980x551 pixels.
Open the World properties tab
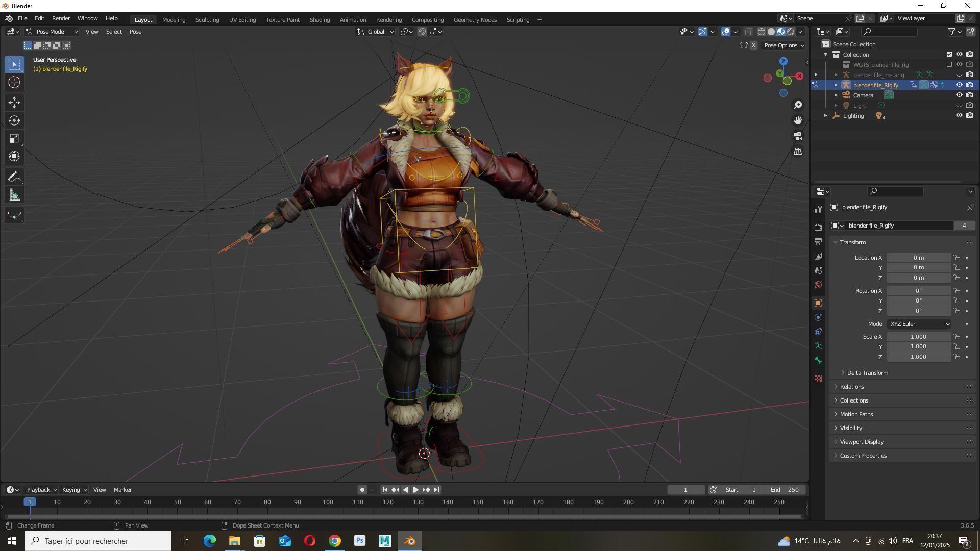point(818,284)
